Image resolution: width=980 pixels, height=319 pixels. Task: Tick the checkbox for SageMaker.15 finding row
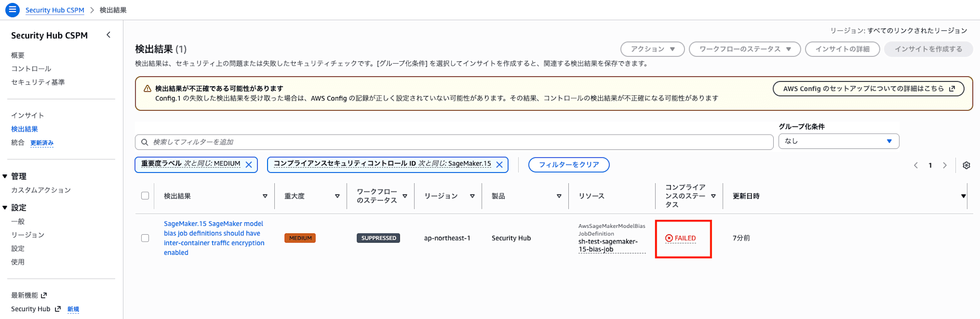[x=145, y=238]
